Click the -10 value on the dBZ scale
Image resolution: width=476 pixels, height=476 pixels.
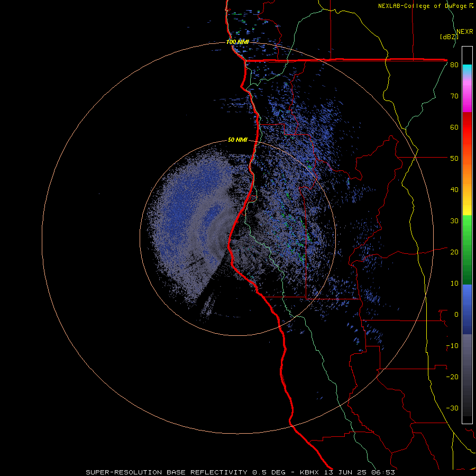(452, 346)
